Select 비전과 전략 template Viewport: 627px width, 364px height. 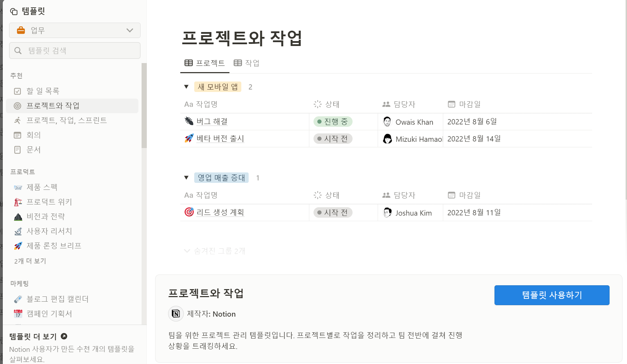tap(72, 217)
